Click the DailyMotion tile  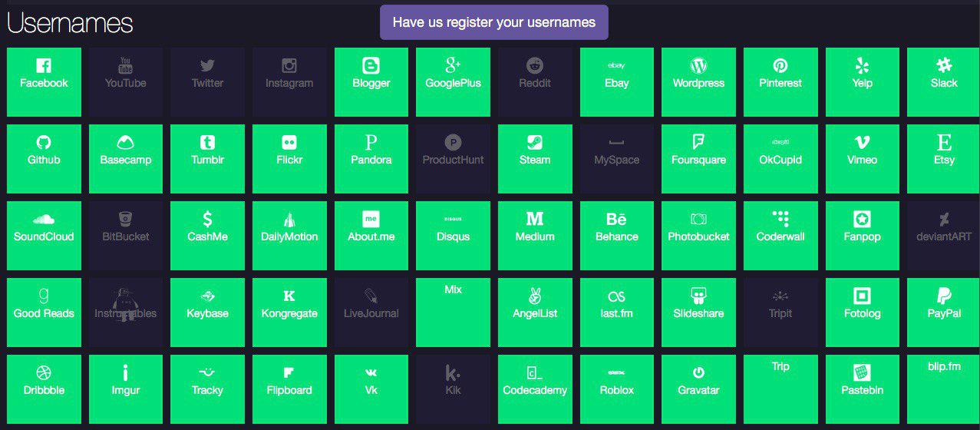pos(289,236)
